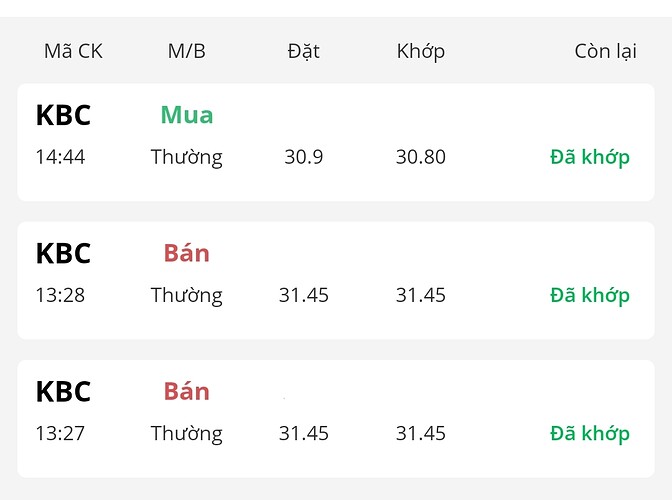
Task: Click Đã khớp status on the 14:44 order
Action: coord(590,157)
